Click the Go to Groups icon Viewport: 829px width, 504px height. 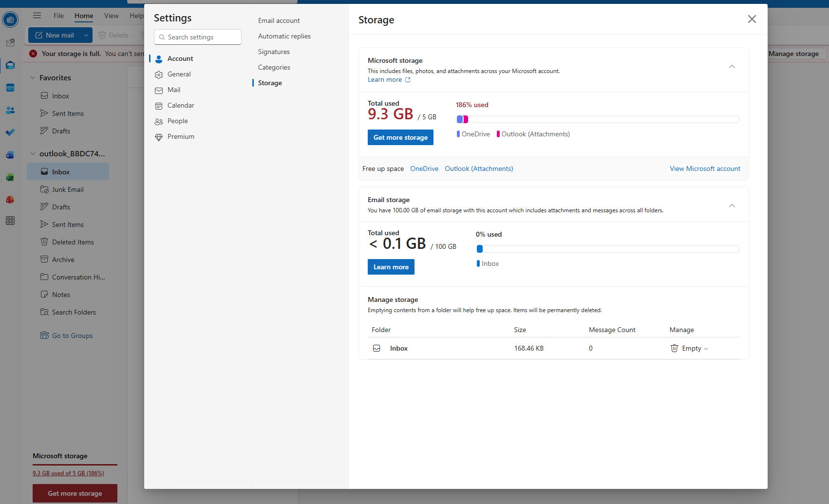(44, 335)
